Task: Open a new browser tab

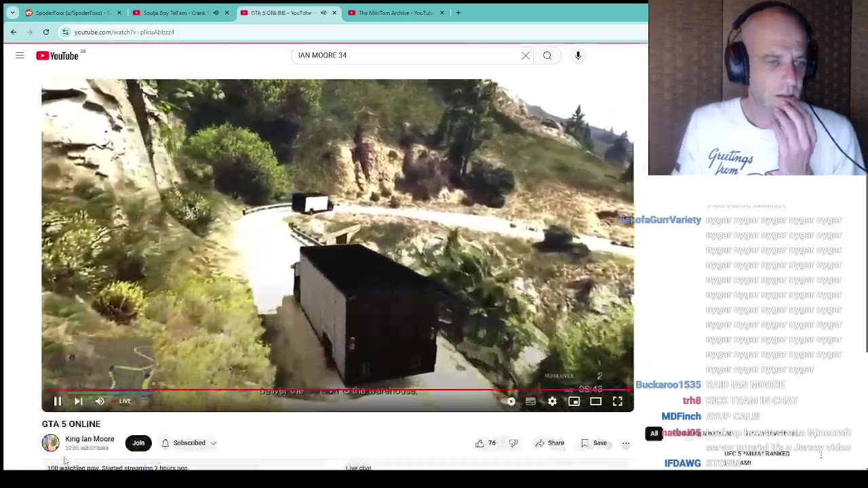Action: 458,12
